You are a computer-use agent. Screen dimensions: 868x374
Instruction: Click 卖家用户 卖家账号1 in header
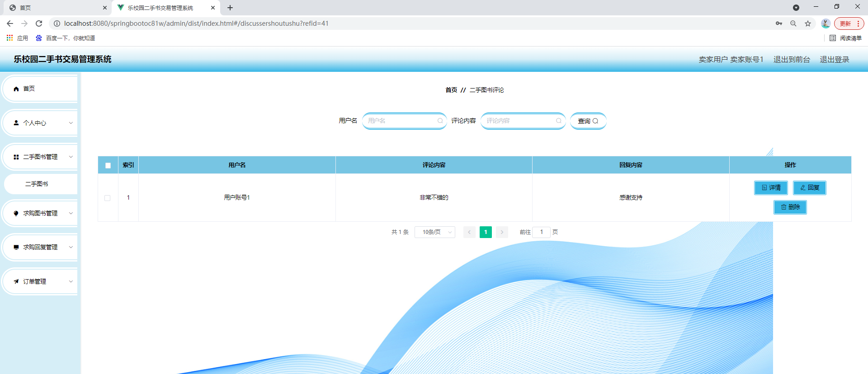pos(731,60)
